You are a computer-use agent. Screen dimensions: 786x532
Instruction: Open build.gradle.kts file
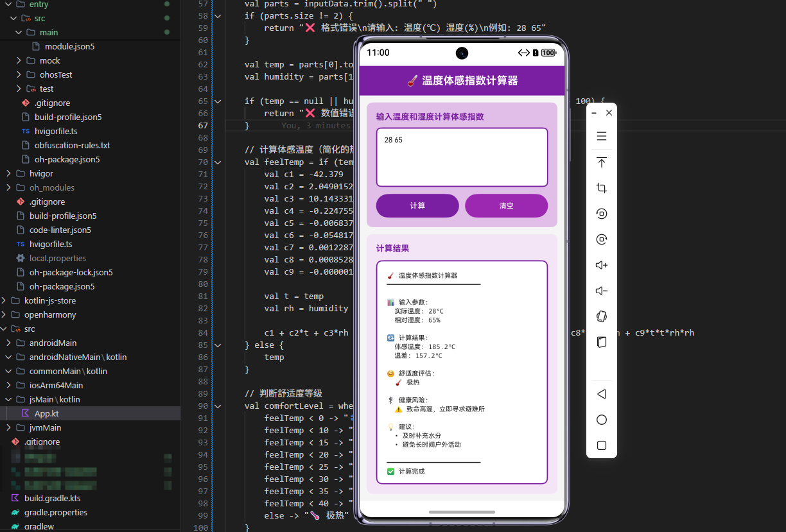(52, 498)
